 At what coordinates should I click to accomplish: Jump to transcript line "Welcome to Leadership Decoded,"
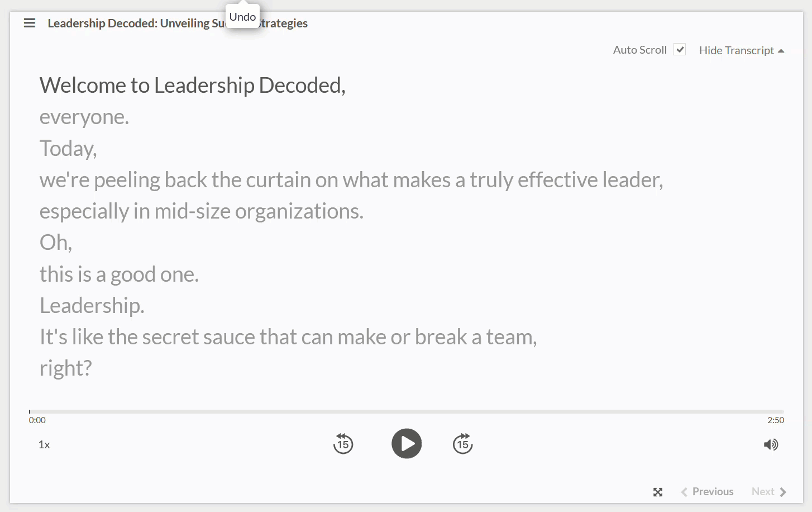(x=192, y=86)
